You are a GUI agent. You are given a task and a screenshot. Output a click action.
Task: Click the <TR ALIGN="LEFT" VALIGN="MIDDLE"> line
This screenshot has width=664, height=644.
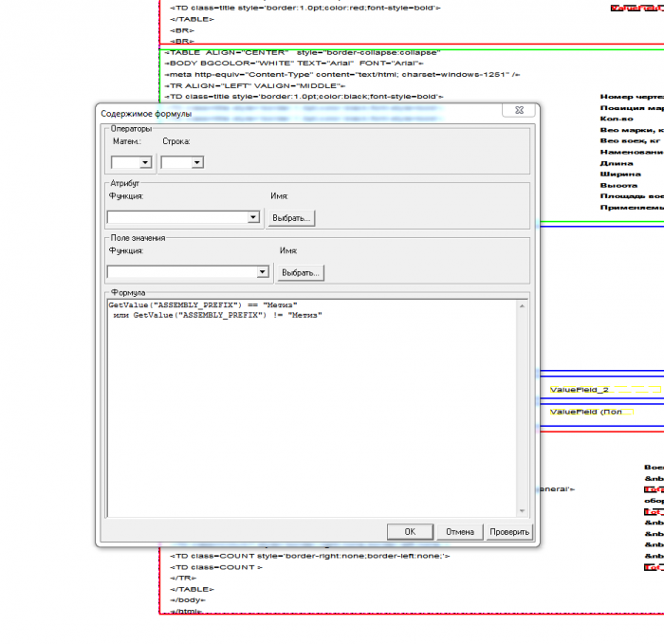(255, 85)
